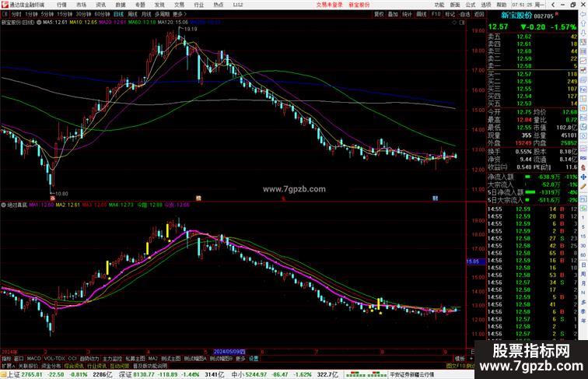Switch to 5分钟 chart period
Screen dimensions: 588x379
click(47, 14)
